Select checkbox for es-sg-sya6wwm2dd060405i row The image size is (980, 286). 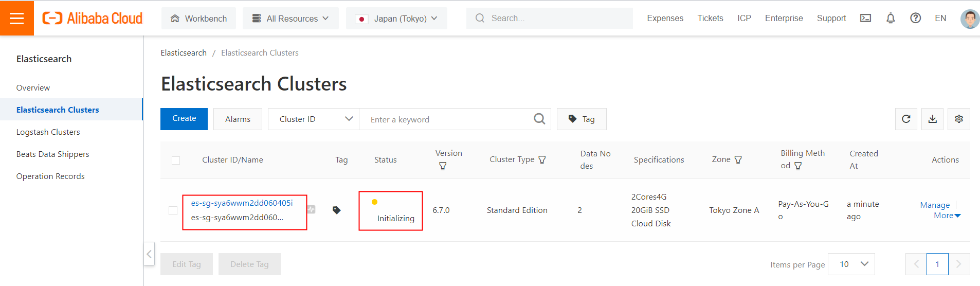173,210
